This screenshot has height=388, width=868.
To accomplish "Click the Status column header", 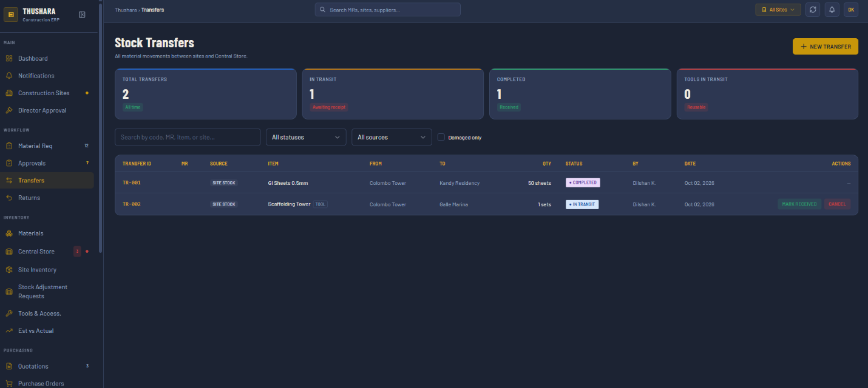I will pyautogui.click(x=574, y=164).
